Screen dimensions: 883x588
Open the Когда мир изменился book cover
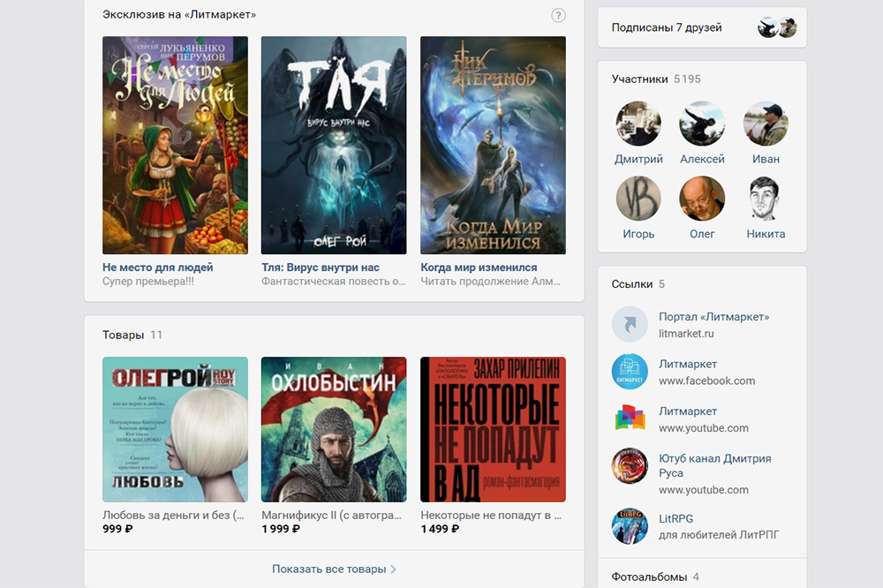(x=494, y=146)
